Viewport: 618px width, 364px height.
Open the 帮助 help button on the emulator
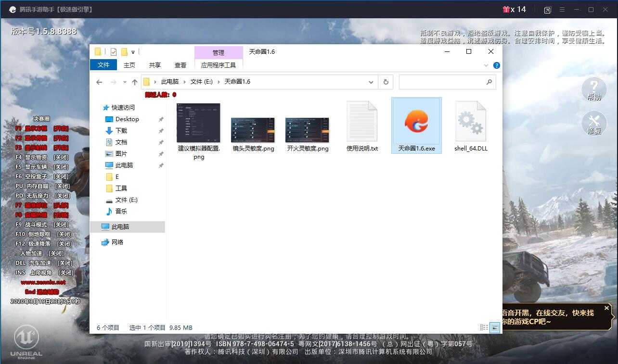tap(594, 89)
